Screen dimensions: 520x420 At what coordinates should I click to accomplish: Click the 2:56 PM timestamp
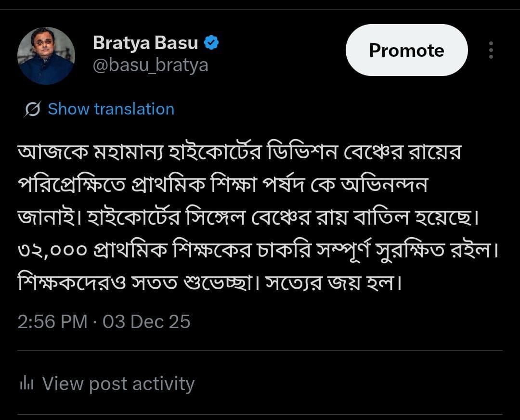click(x=52, y=321)
